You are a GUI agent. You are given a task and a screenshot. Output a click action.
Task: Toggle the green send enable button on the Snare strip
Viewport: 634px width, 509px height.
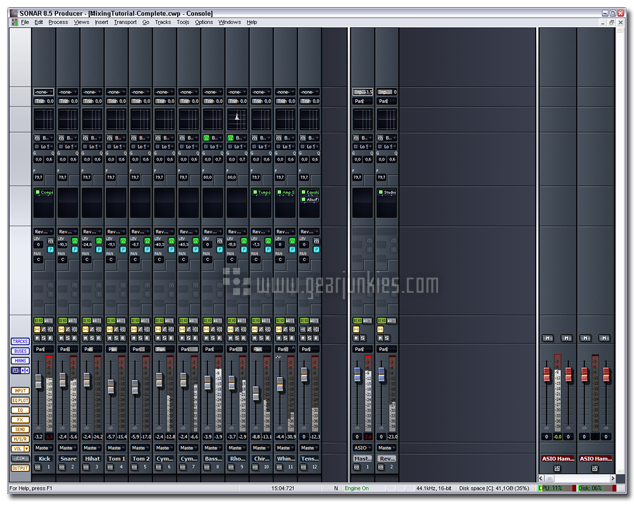point(75,241)
